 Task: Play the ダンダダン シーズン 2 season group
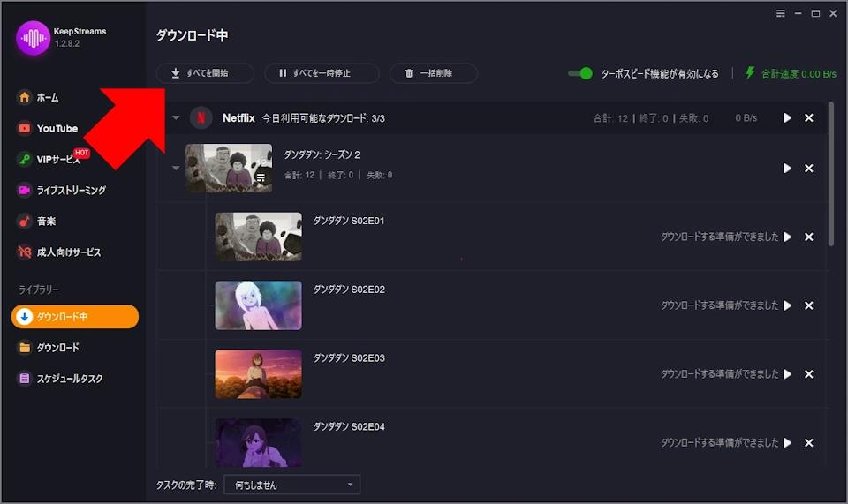coord(787,169)
